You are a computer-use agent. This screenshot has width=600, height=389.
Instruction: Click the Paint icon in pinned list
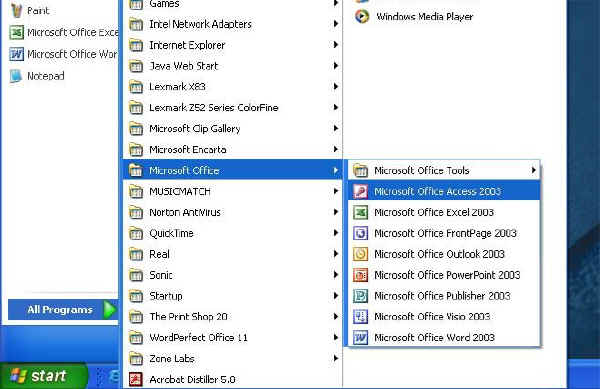16,11
